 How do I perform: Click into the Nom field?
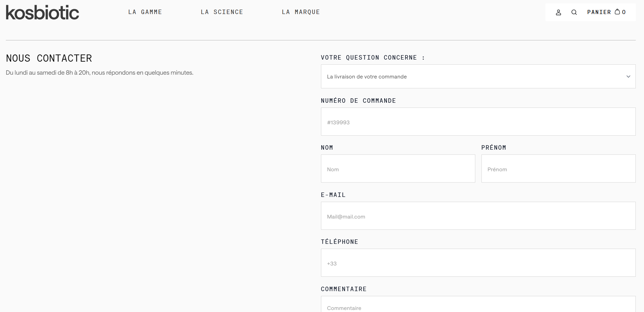(398, 169)
